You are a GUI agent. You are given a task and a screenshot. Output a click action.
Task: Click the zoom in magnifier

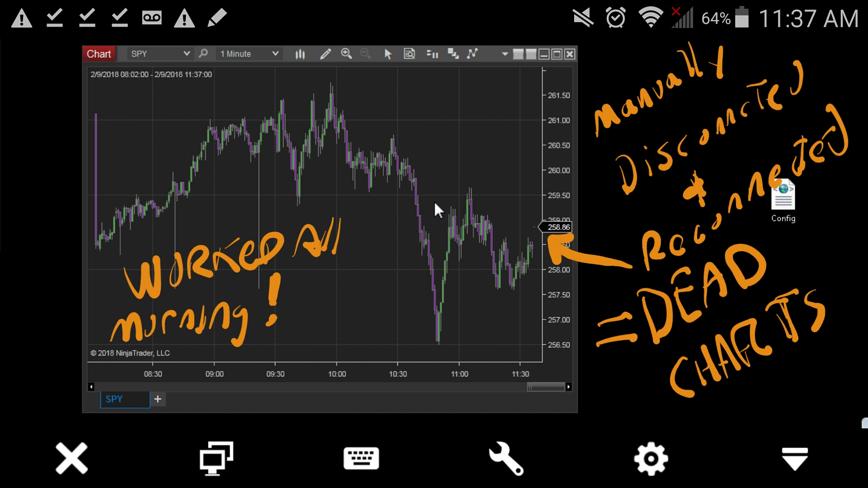[x=346, y=54]
